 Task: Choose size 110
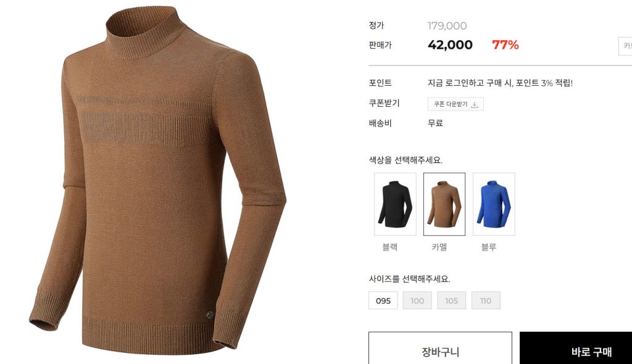point(486,300)
